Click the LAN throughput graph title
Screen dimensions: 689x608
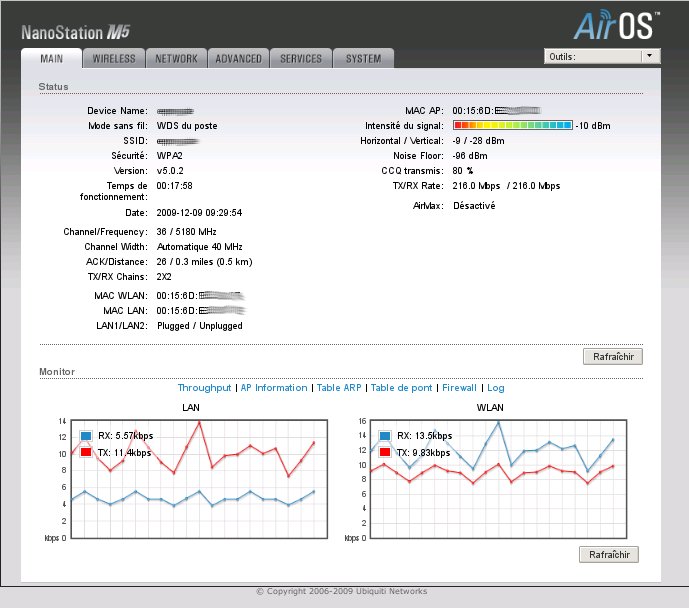(191, 408)
